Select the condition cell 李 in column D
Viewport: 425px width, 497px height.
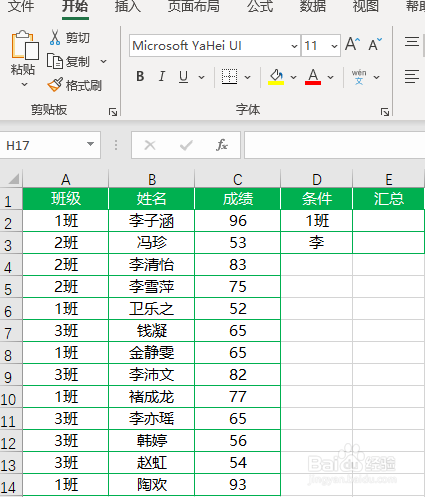[317, 243]
